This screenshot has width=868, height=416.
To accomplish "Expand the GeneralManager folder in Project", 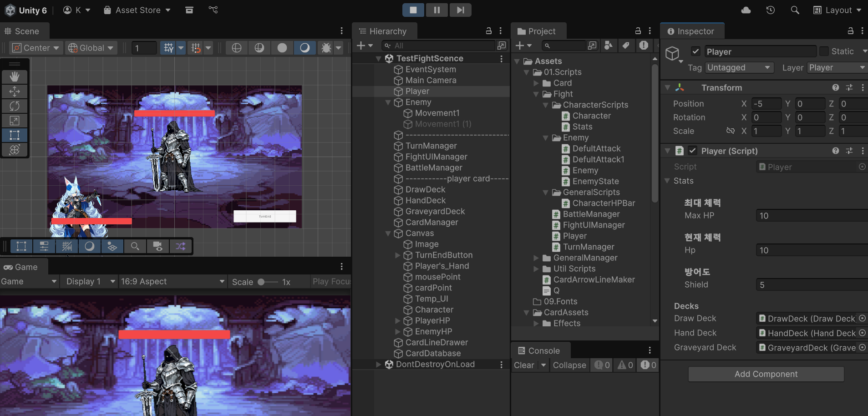I will click(536, 258).
